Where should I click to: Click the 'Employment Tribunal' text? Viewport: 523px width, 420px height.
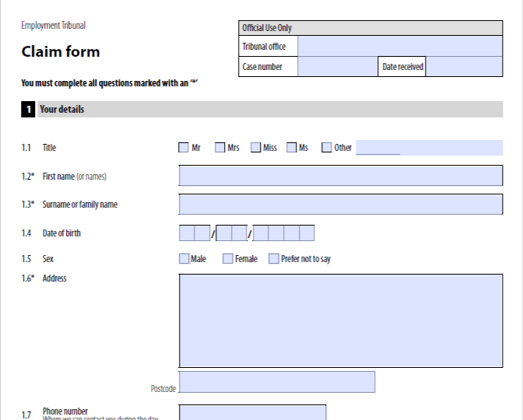(54, 26)
